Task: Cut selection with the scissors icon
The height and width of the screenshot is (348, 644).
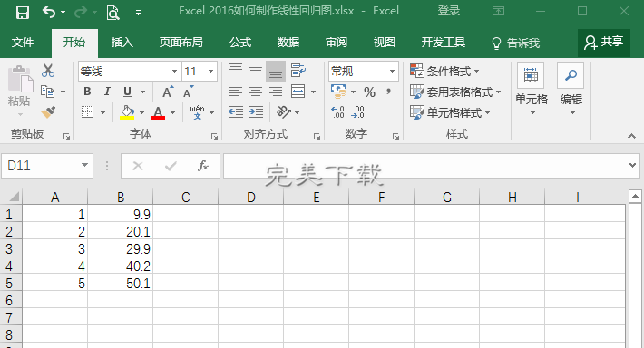Action: coord(48,71)
